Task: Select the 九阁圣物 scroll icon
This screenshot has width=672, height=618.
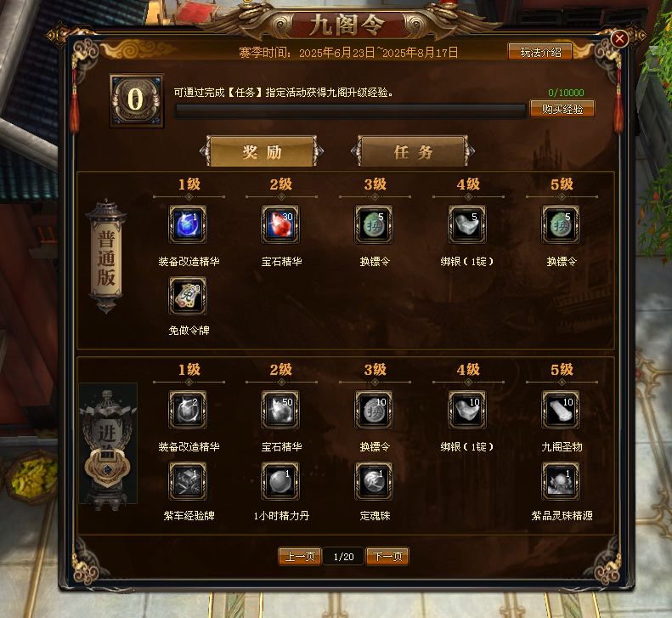Action: [561, 410]
